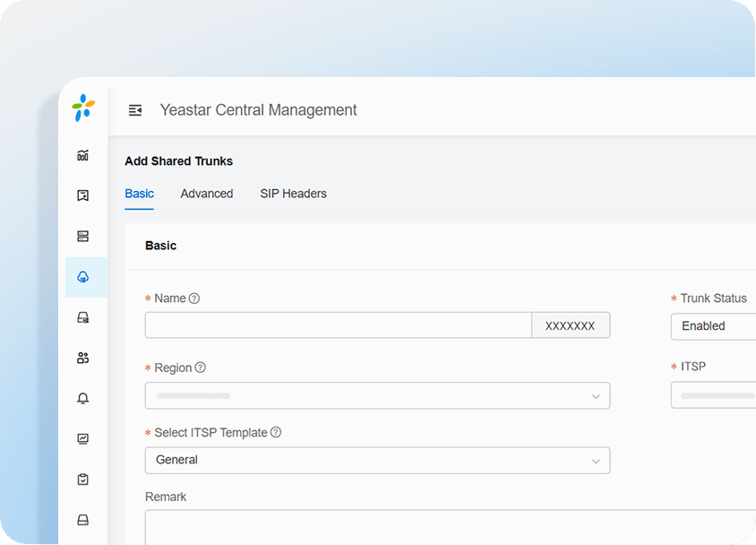Click into the Remark text area
The height and width of the screenshot is (545, 756).
click(451, 528)
